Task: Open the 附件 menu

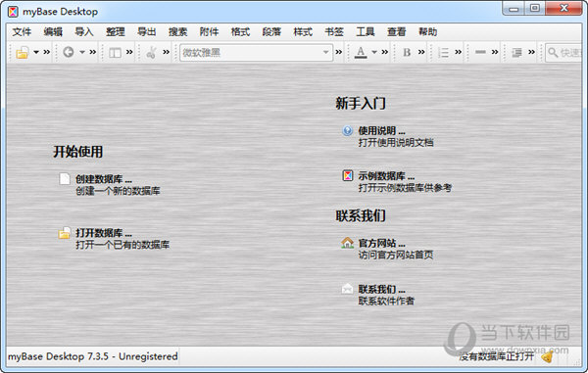Action: click(209, 32)
